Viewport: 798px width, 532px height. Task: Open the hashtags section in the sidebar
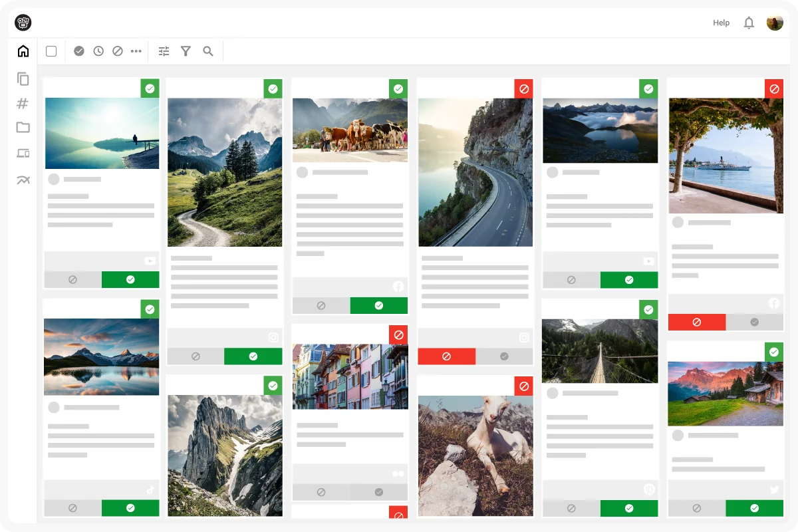coord(23,104)
